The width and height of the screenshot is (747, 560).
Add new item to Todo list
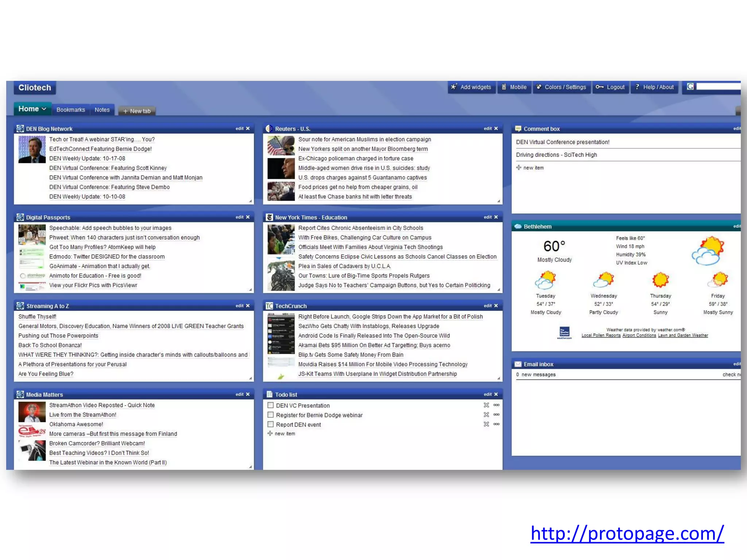point(281,433)
